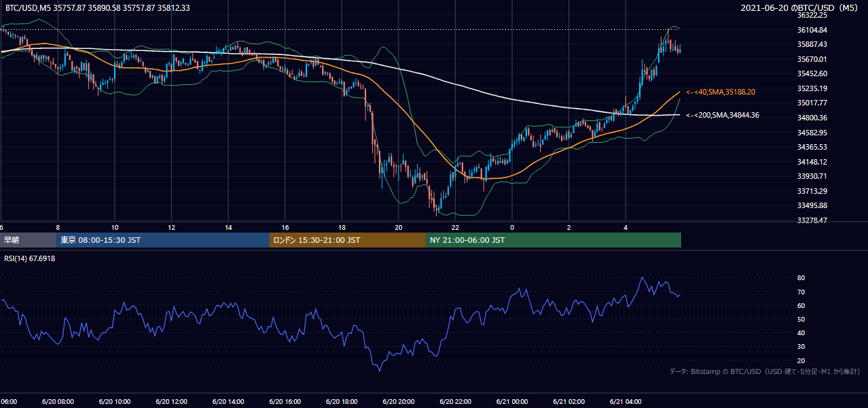868x408 pixels.
Task: Click price axis label 35452.60
Action: 812,73
